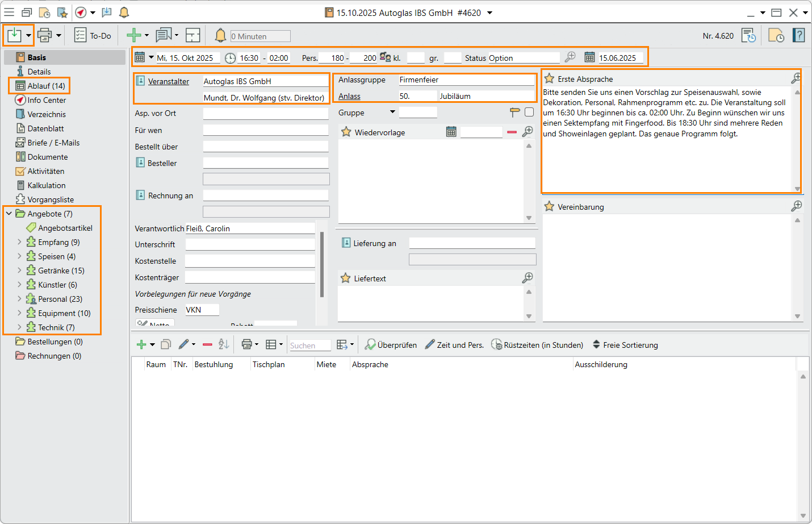Click the save-and-import icon in toolbar
Image resolution: width=812 pixels, height=524 pixels.
click(x=14, y=35)
